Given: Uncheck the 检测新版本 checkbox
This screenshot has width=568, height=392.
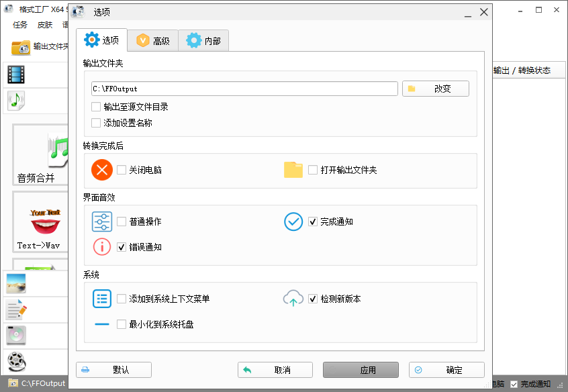Looking at the screenshot, I should coord(313,299).
